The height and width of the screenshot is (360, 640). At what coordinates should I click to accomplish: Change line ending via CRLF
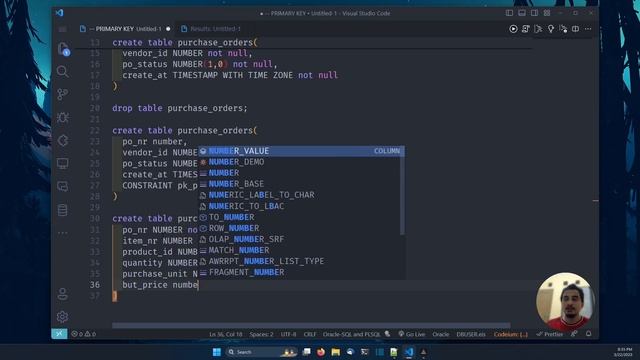coord(310,334)
